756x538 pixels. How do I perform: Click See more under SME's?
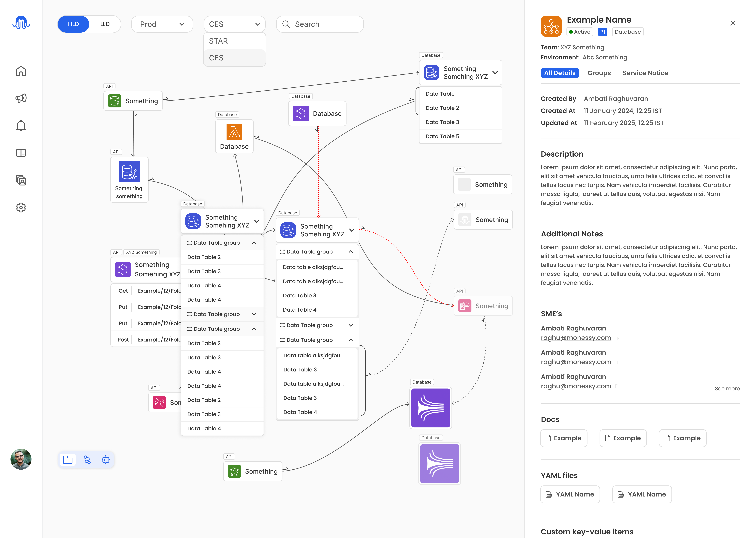[727, 389]
